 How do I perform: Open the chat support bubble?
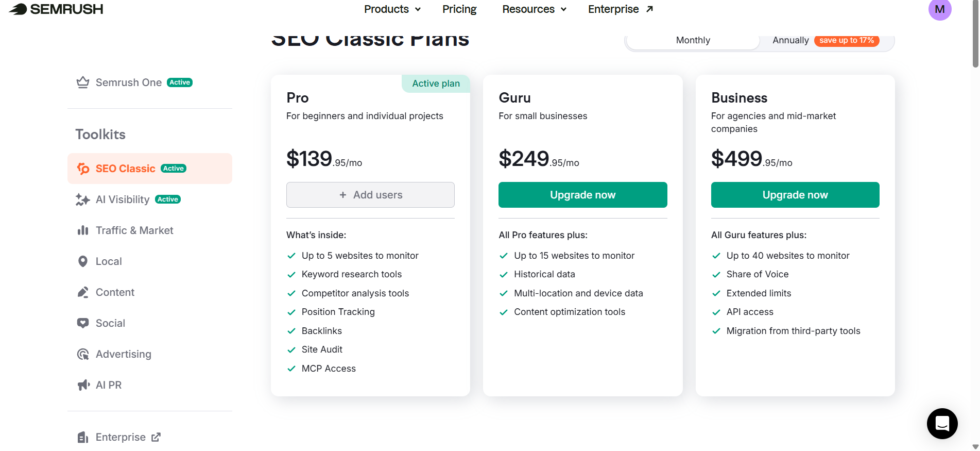click(x=941, y=423)
